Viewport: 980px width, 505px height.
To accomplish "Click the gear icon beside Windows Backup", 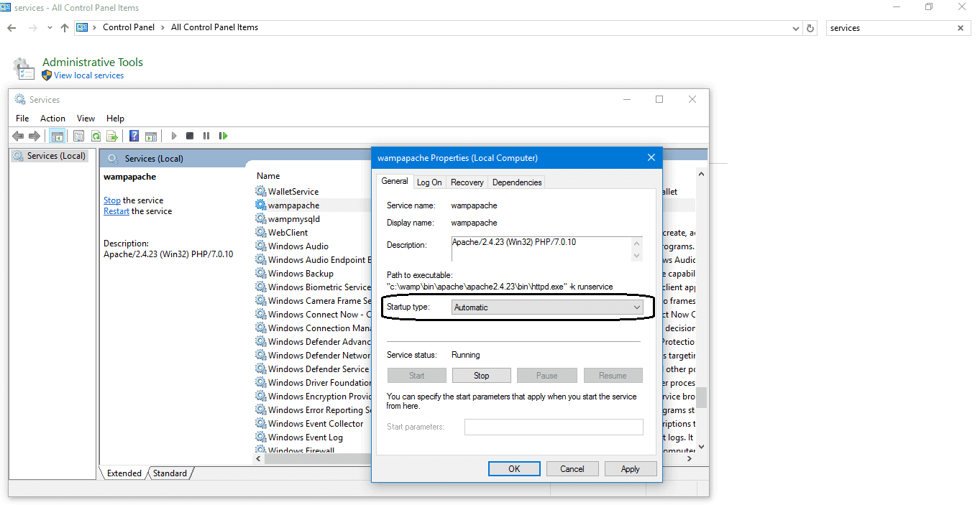I will (260, 274).
